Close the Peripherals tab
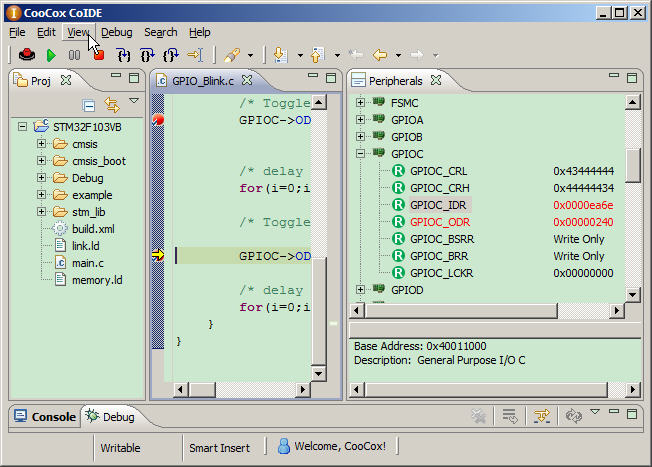652x467 pixels. (436, 80)
